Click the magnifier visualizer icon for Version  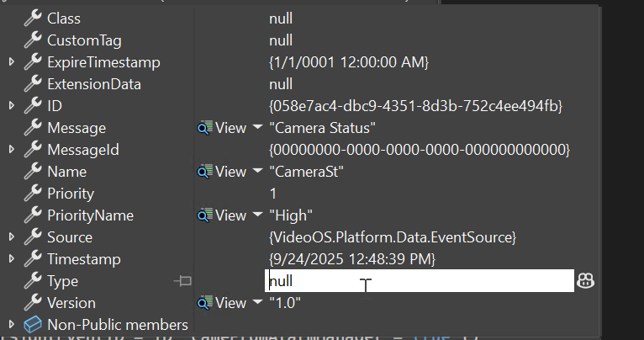pyautogui.click(x=205, y=303)
